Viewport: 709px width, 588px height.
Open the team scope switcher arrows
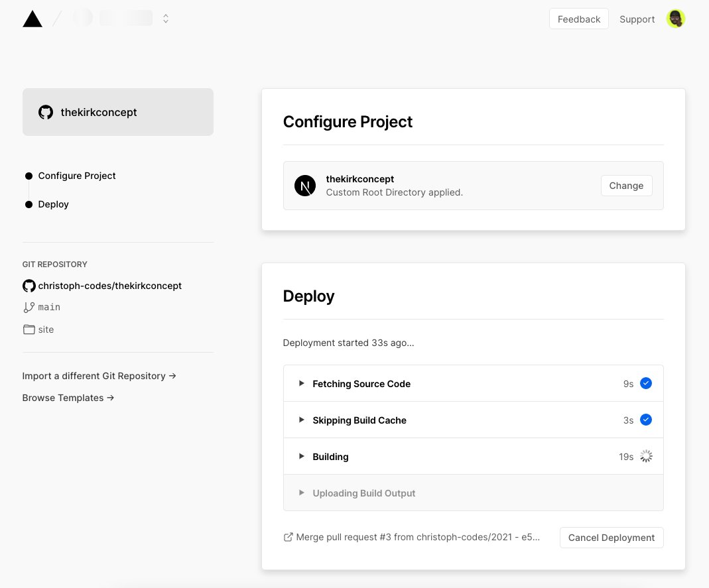[166, 19]
